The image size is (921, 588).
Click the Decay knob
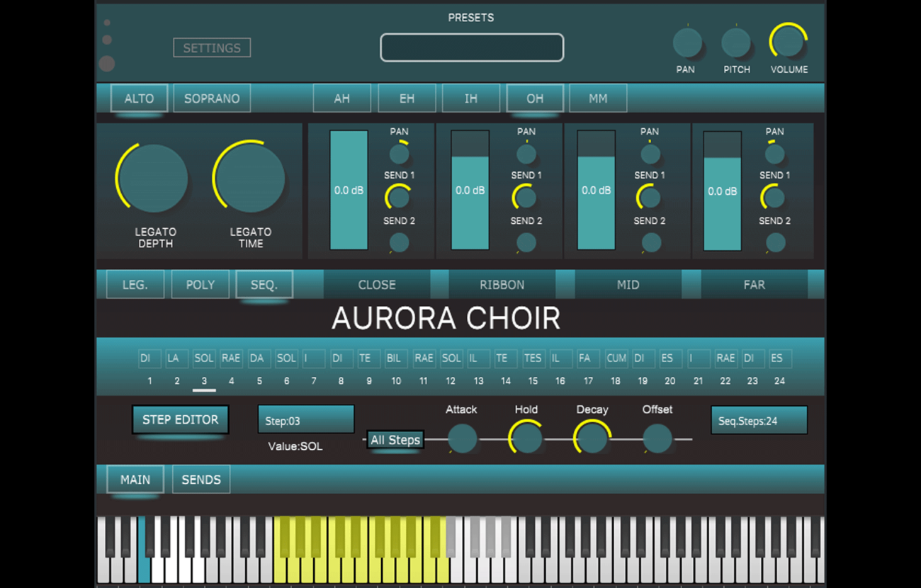[x=592, y=439]
